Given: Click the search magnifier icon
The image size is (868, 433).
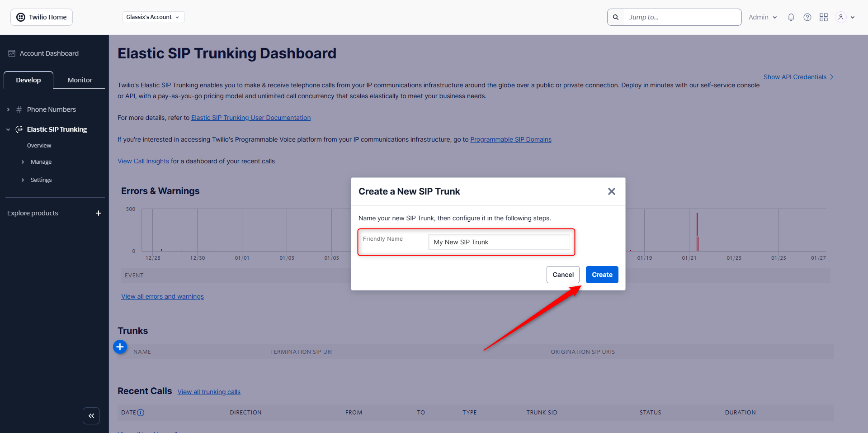Looking at the screenshot, I should click(x=616, y=17).
